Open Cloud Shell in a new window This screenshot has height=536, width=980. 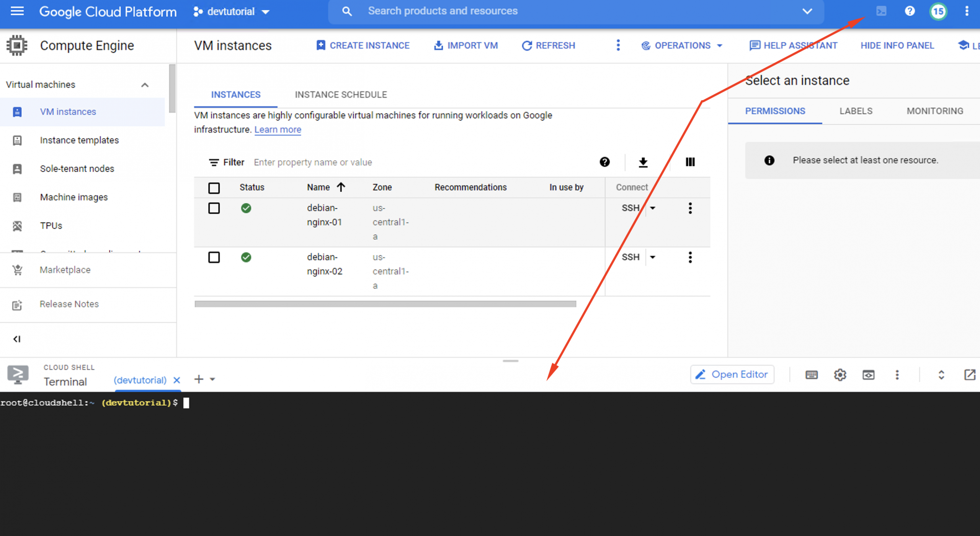click(970, 375)
